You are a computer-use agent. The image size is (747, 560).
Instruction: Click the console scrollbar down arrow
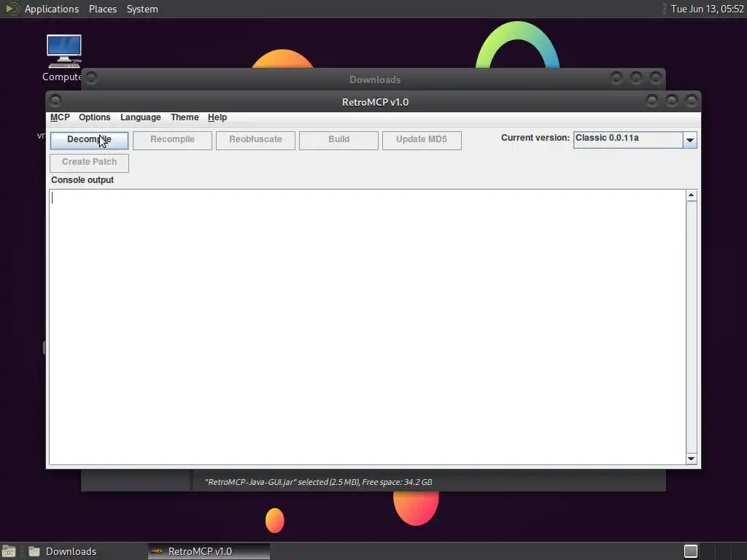point(692,459)
